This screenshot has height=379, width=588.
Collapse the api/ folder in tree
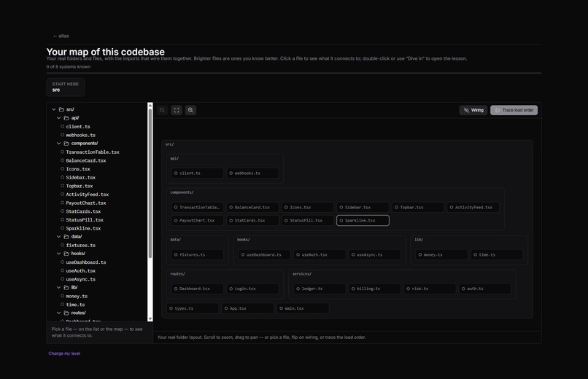59,118
